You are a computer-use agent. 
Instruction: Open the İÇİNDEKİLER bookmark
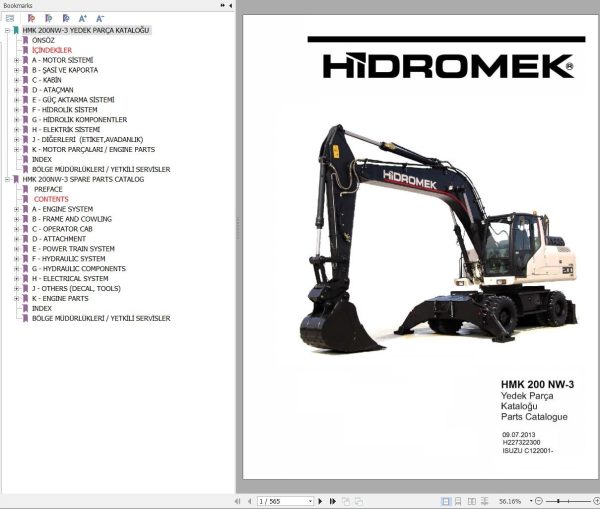[52, 50]
